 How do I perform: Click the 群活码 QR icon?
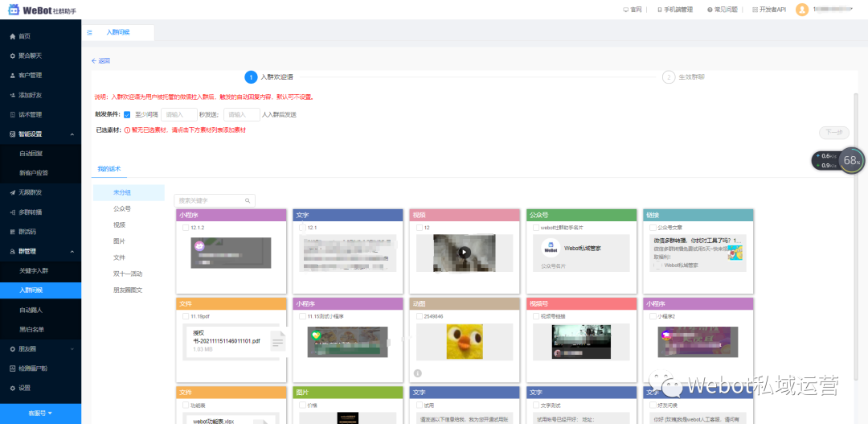(13, 232)
